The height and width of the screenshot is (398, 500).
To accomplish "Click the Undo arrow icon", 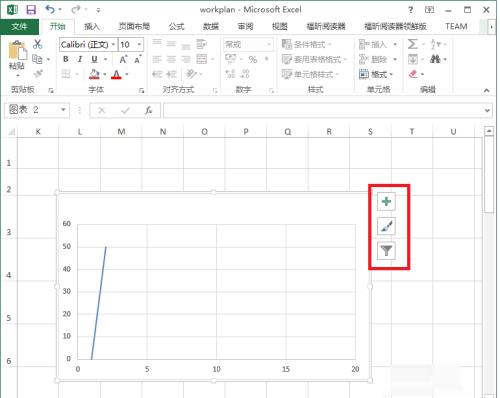I will (x=50, y=9).
